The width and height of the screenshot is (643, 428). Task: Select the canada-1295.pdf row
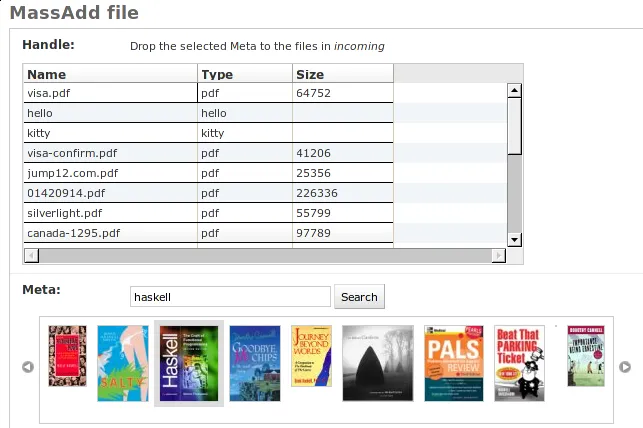[110, 233]
